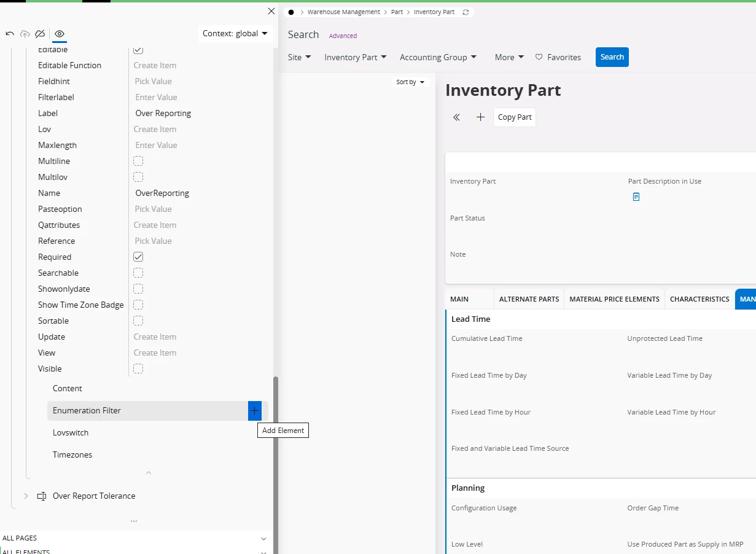Expand the ALL PAGES section

263,539
